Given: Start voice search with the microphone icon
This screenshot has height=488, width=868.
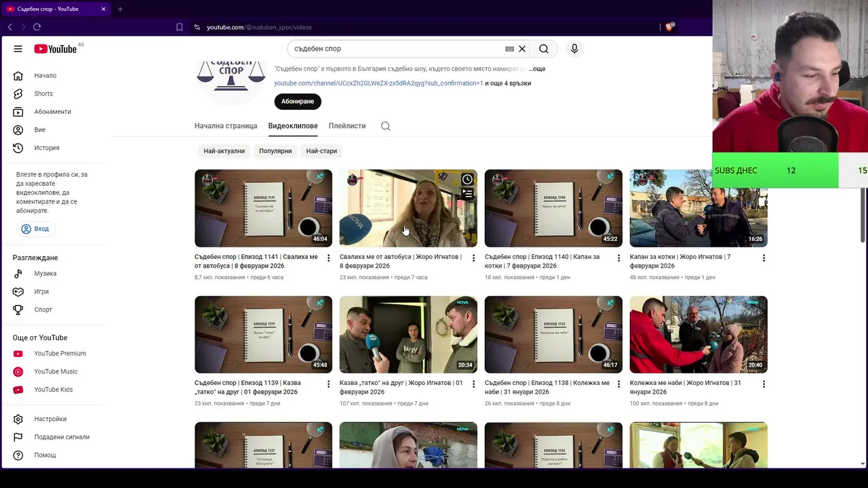Looking at the screenshot, I should coord(574,49).
